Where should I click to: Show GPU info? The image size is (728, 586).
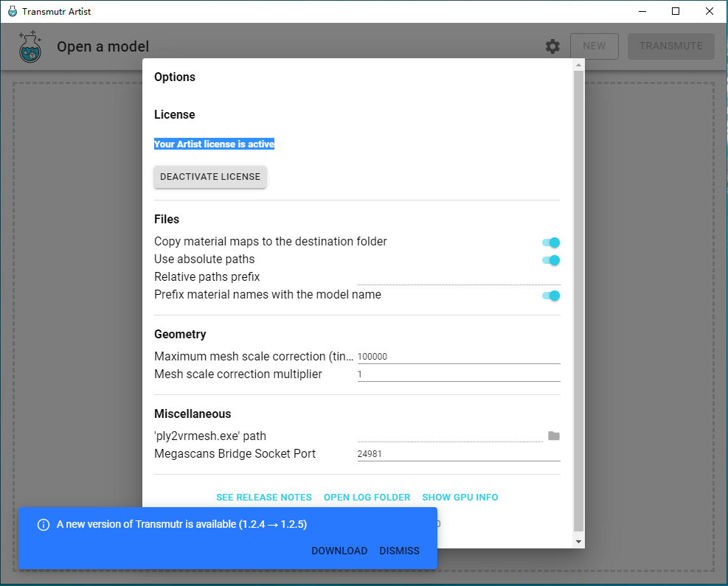[460, 498]
